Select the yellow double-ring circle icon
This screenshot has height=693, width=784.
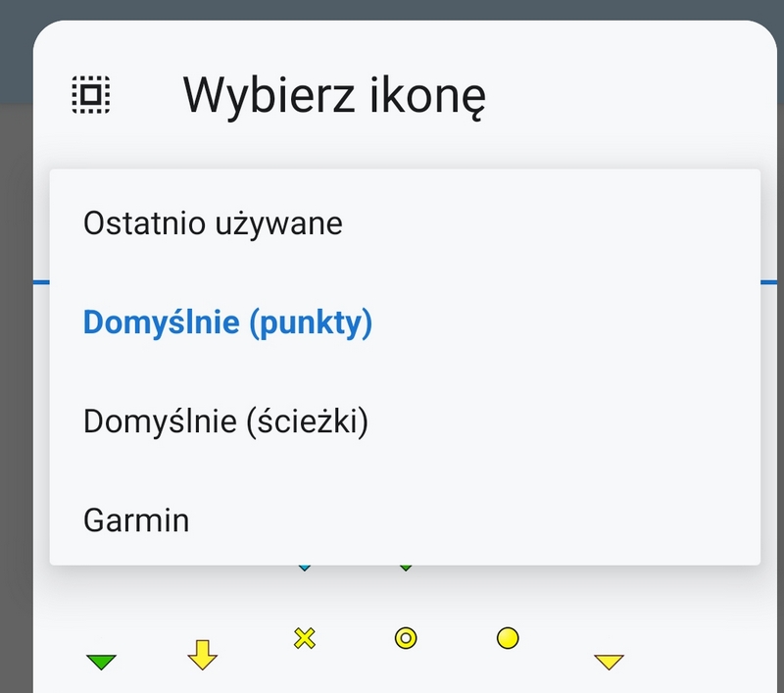(405, 639)
